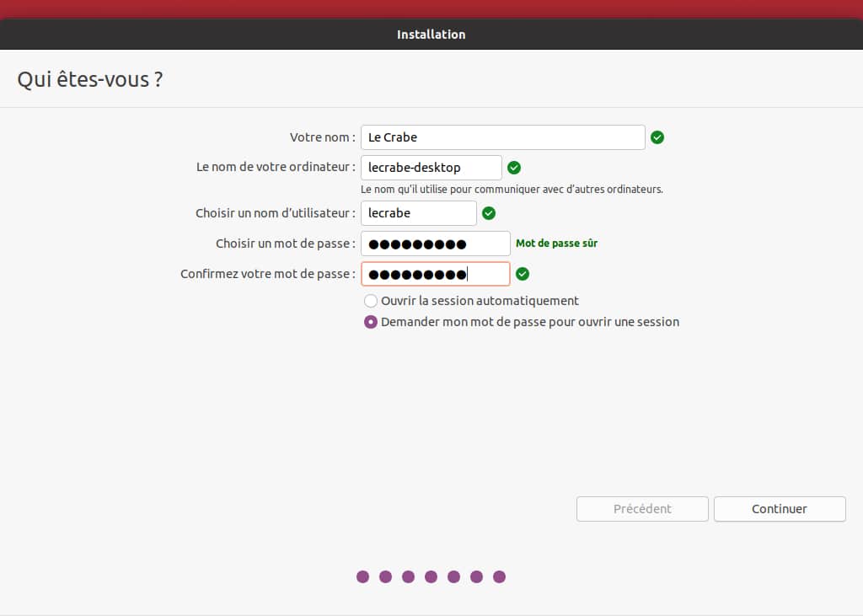The image size is (863, 616).
Task: Select 'Demander mon mot de passe' radio button
Action: coord(371,322)
